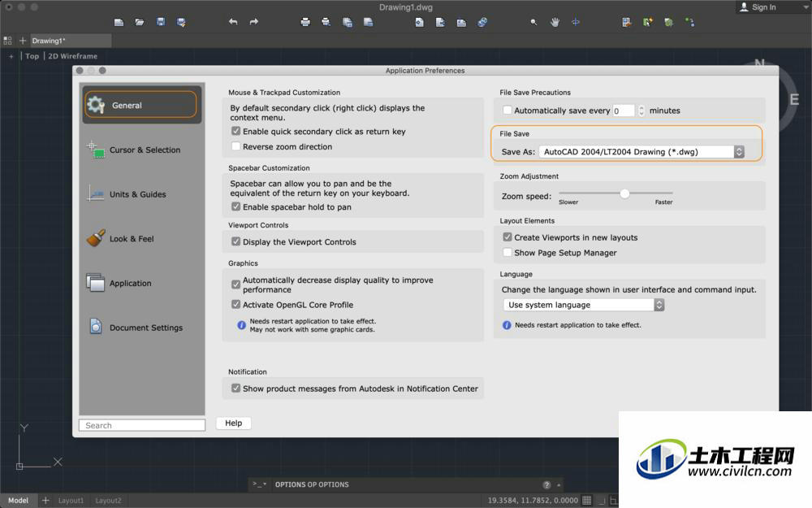
Task: Toggle Display the Viewport Controls checkbox
Action: click(236, 241)
